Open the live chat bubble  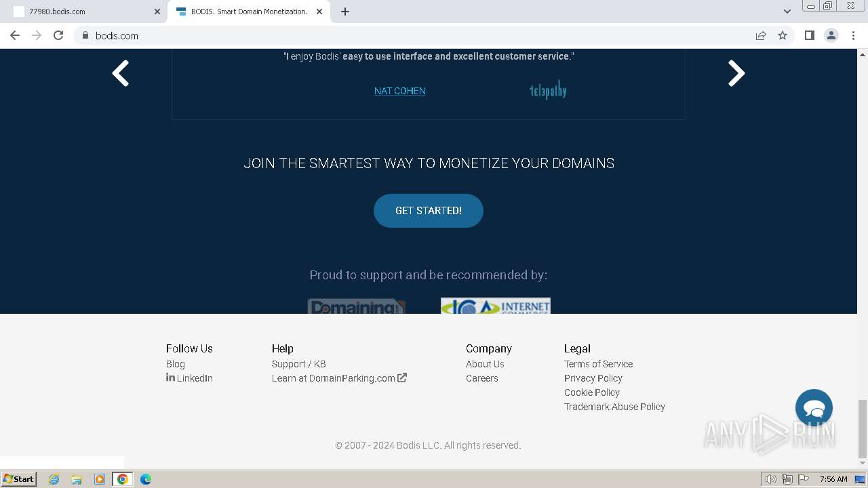[x=814, y=408]
